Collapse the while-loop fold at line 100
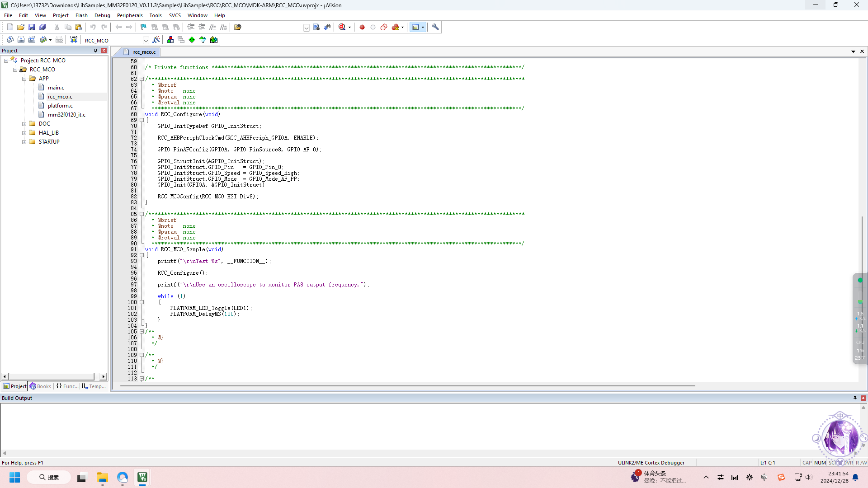Image resolution: width=868 pixels, height=488 pixels. tap(142, 302)
